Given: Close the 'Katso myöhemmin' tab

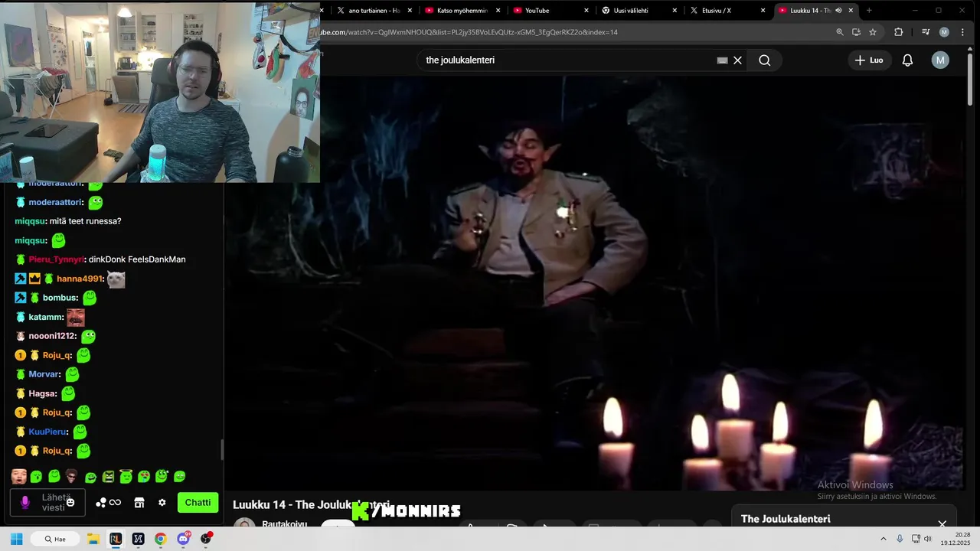Looking at the screenshot, I should (498, 11).
